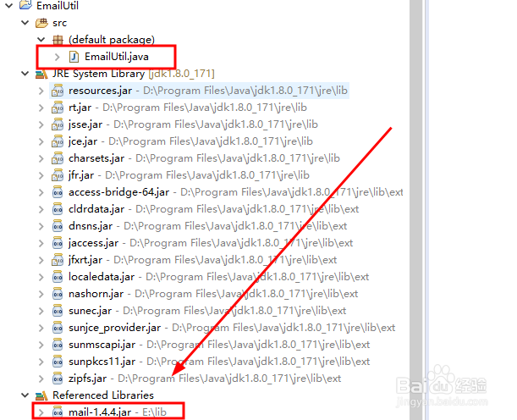This screenshot has width=517, height=420.
Task: Expand the EmailUtil.java node
Action: [58, 57]
